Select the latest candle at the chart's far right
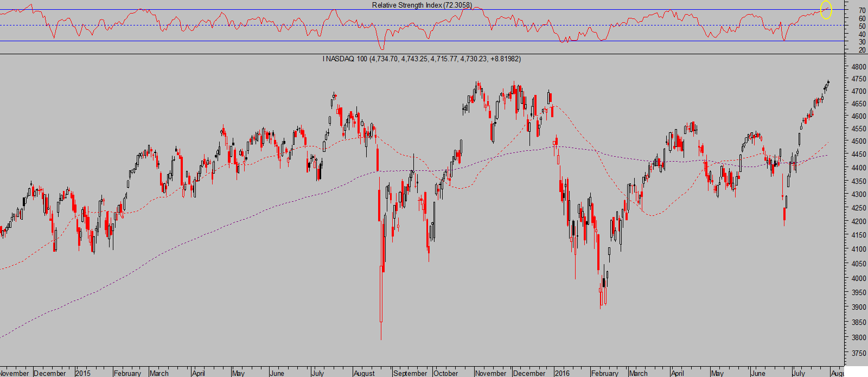This screenshot has width=868, height=377. click(x=828, y=82)
